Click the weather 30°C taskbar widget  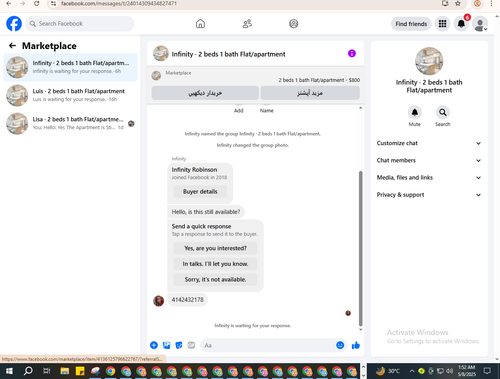(387, 371)
